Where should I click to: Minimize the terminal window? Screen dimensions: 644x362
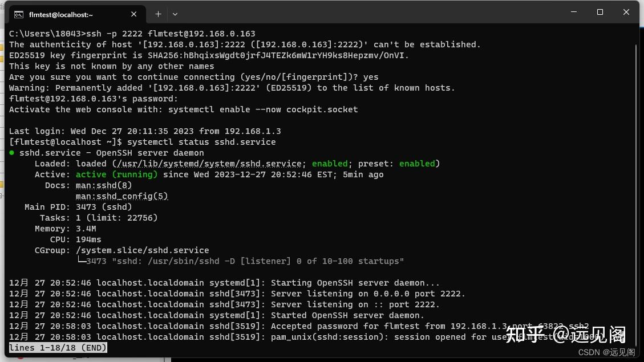click(x=574, y=12)
